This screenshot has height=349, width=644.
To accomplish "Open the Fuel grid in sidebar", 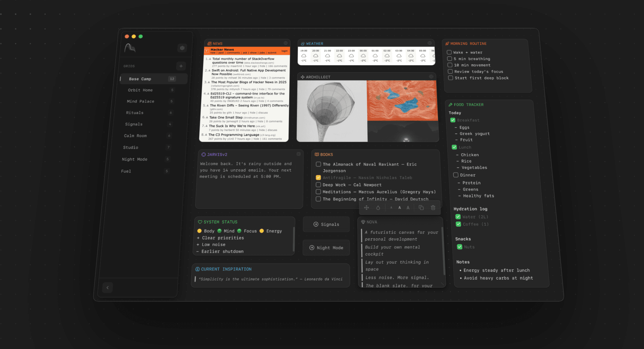I will click(x=146, y=171).
